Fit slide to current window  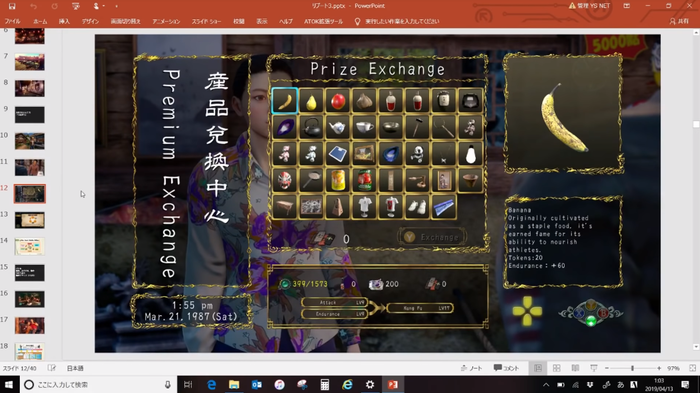click(692, 368)
